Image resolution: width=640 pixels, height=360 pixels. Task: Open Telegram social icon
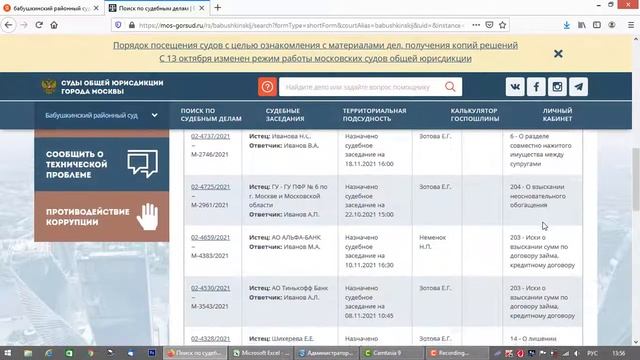coord(578,87)
